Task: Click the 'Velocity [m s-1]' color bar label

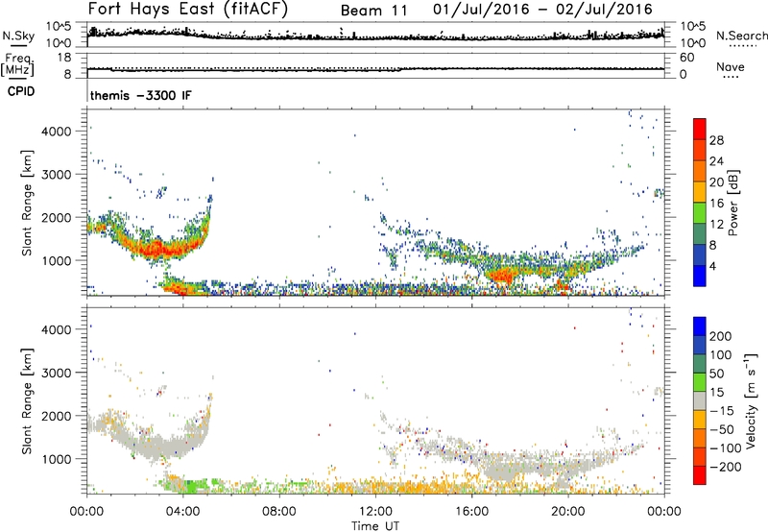Action: tap(751, 400)
